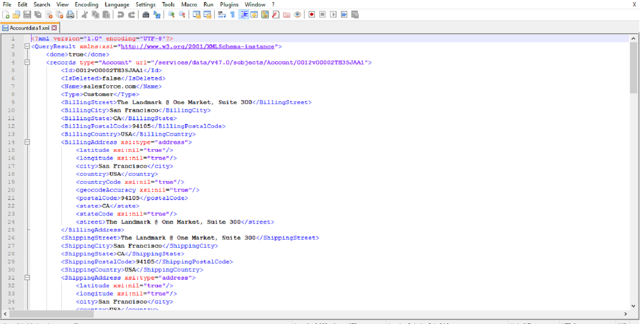Open the Window menu
Viewport: 644px width, 324px height.
[255, 4]
